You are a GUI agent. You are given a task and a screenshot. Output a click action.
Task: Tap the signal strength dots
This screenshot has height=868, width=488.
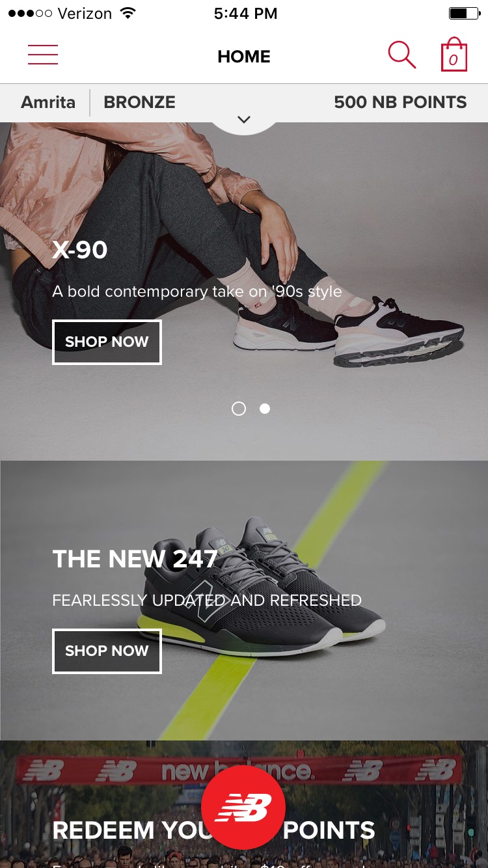[x=30, y=13]
